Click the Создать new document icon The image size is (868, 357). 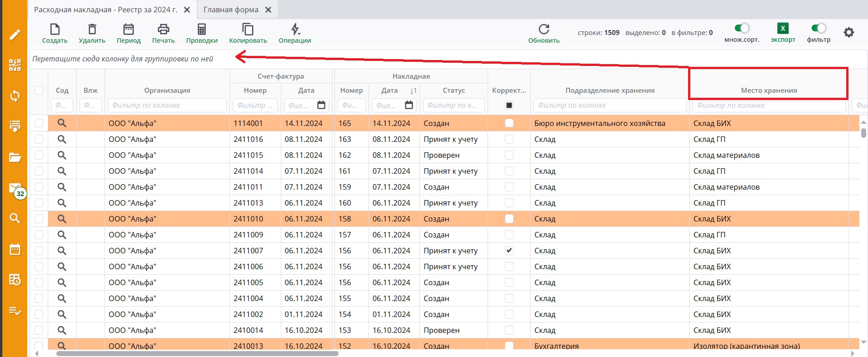[55, 30]
